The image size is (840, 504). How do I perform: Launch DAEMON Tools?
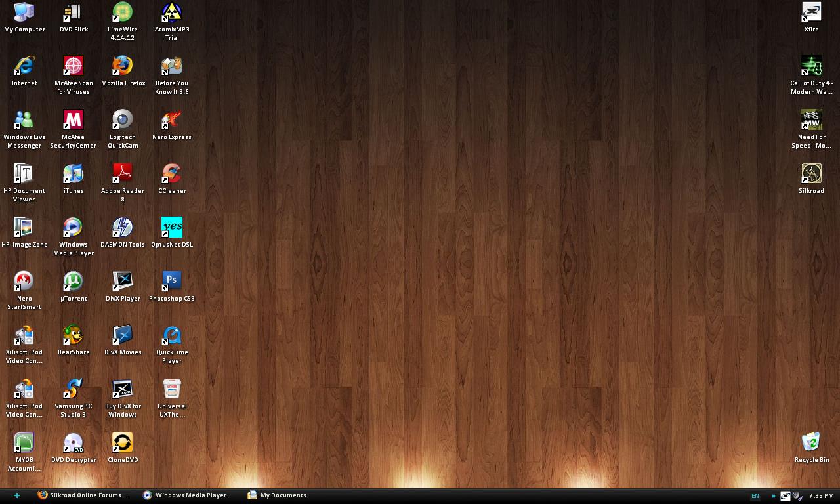click(123, 226)
